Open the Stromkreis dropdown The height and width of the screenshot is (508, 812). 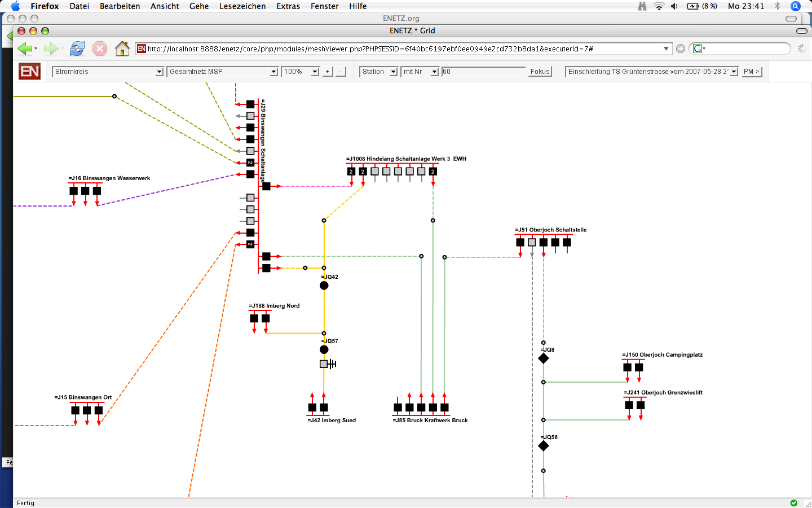coord(108,72)
